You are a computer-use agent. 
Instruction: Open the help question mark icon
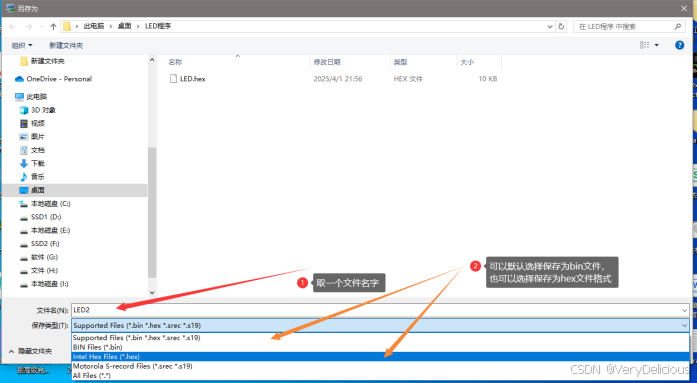pos(679,45)
